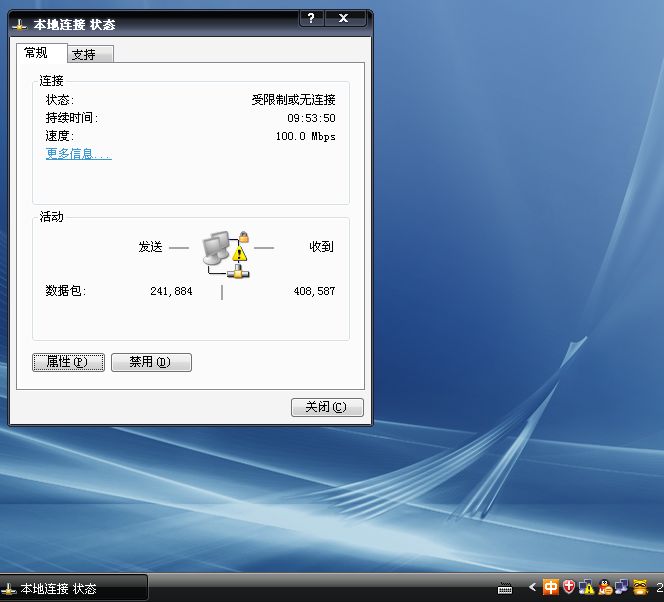The height and width of the screenshot is (602, 664).
Task: Expand hidden tray icons arrow
Action: coord(532,587)
